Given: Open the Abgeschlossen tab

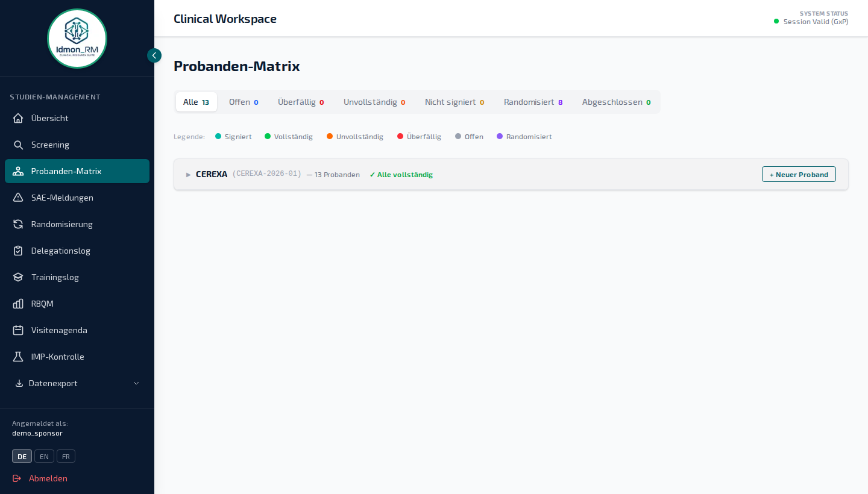Looking at the screenshot, I should [616, 102].
